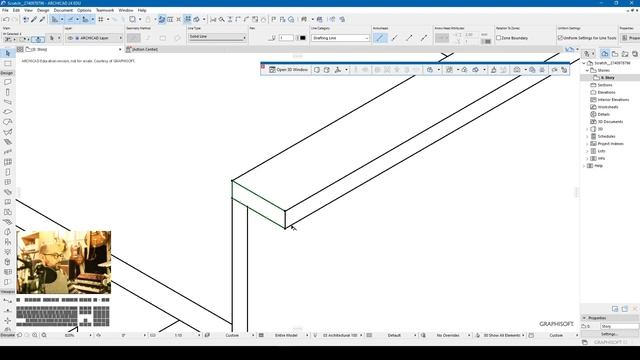Click the Pick Up Parameters eyedropper icon
The width and height of the screenshot is (640, 360).
tap(34, 19)
